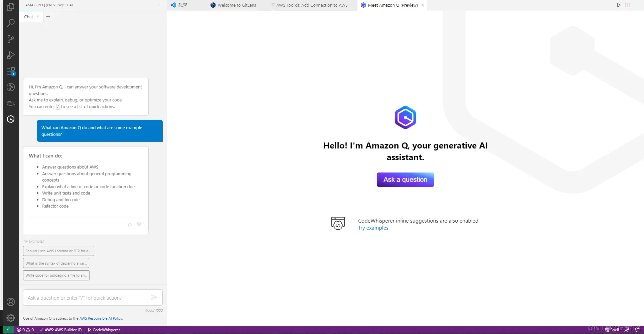
Task: Close the Chat tab
Action: tap(38, 17)
